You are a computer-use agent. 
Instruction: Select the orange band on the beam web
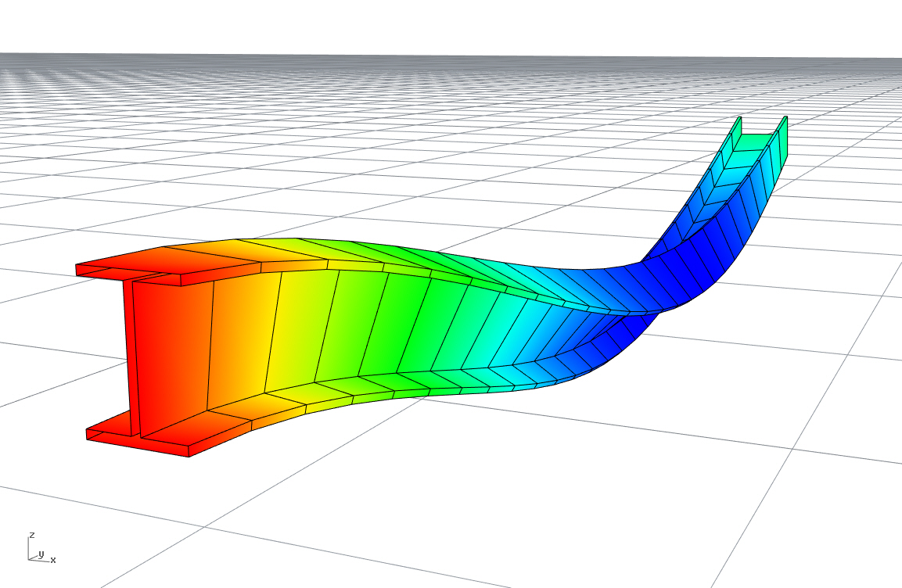click(235, 344)
